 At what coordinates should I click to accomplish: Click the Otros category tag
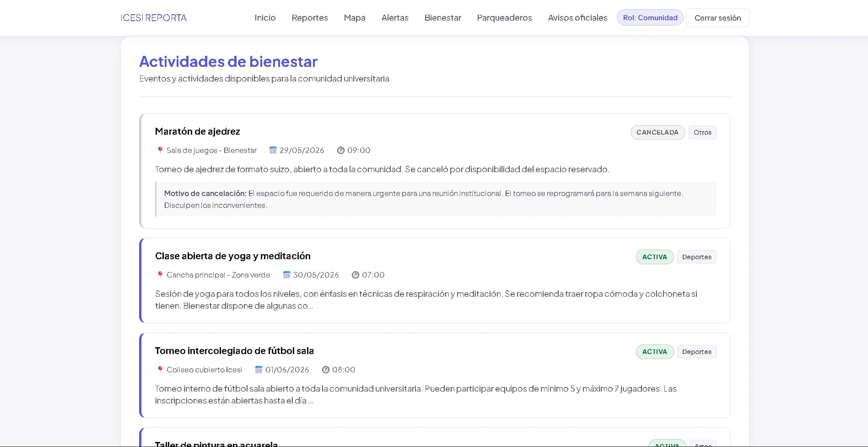(x=702, y=132)
